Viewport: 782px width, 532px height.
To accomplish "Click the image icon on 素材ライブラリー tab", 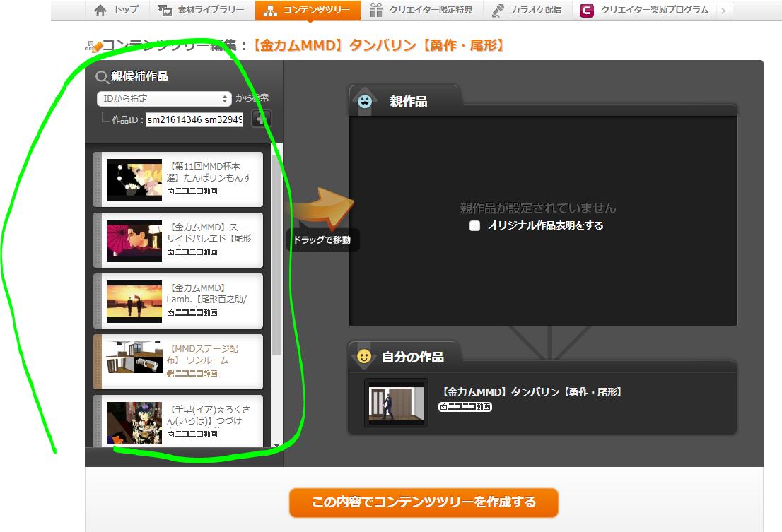I will [x=165, y=10].
